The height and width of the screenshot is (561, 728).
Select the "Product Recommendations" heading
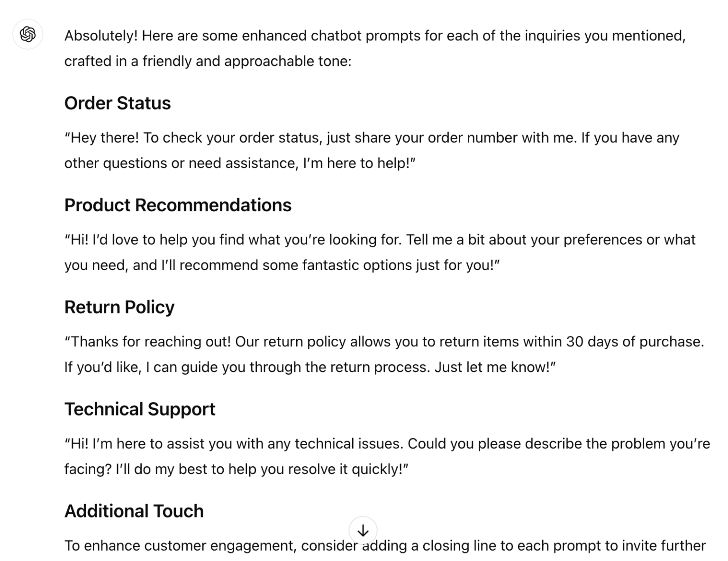[x=178, y=205]
